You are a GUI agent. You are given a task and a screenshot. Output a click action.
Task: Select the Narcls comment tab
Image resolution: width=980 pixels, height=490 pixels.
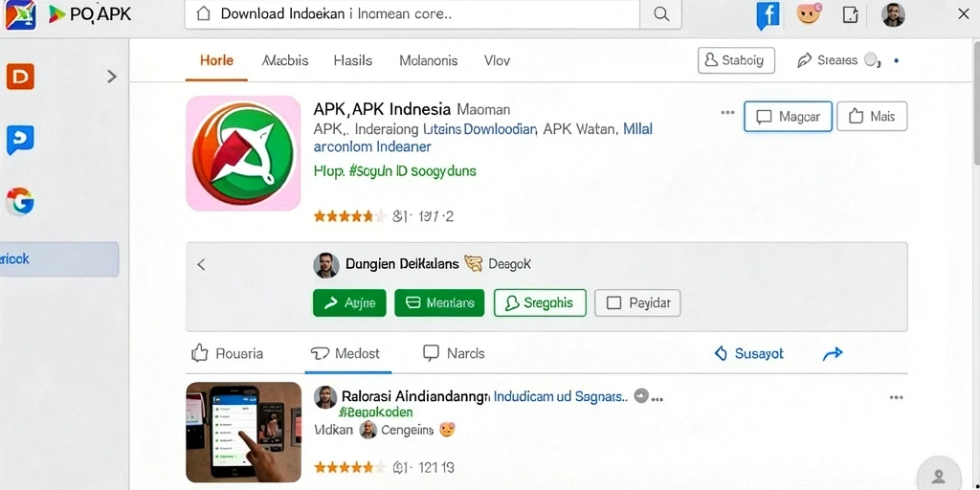(x=454, y=353)
